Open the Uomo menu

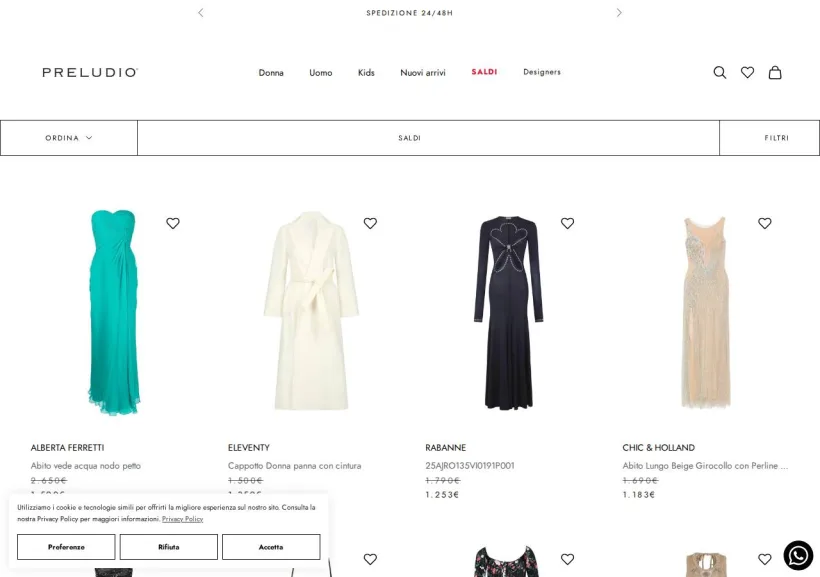pyautogui.click(x=321, y=73)
